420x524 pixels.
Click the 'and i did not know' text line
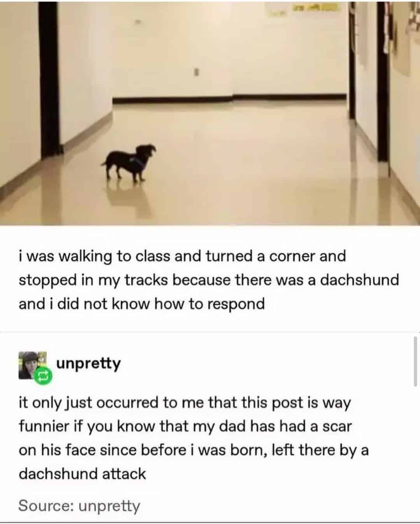(x=142, y=304)
